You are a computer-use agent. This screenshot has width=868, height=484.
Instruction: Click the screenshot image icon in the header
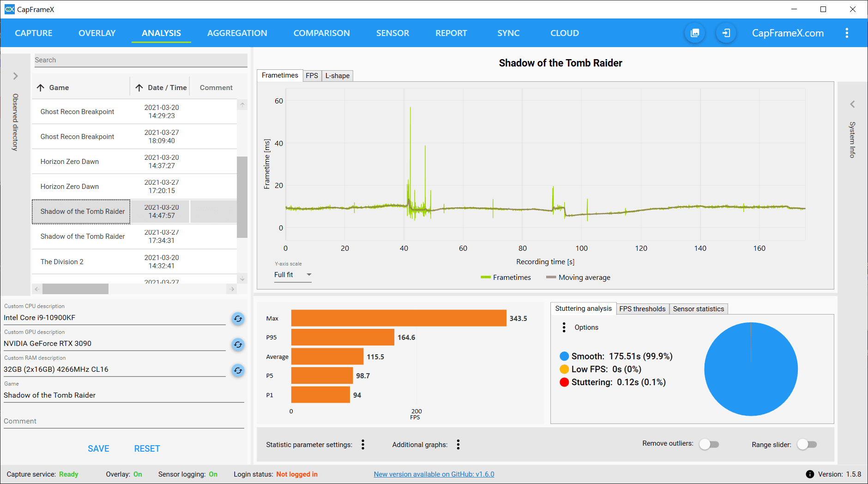(x=694, y=33)
